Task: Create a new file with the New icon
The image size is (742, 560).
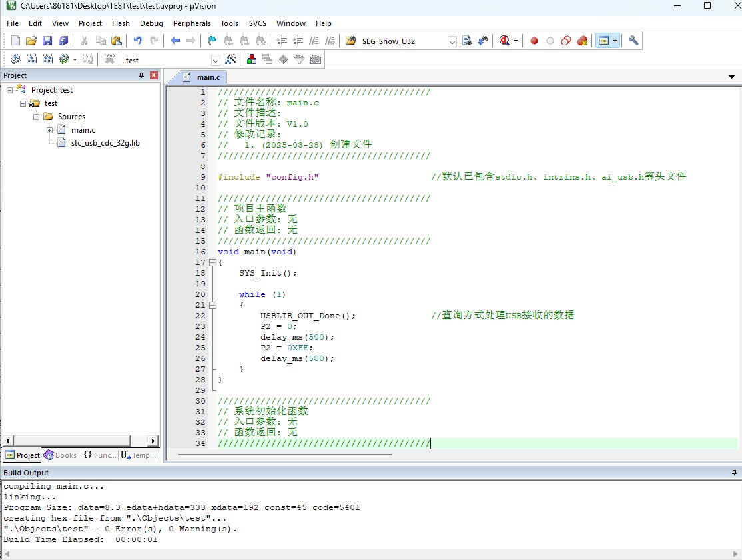Action: 15,41
